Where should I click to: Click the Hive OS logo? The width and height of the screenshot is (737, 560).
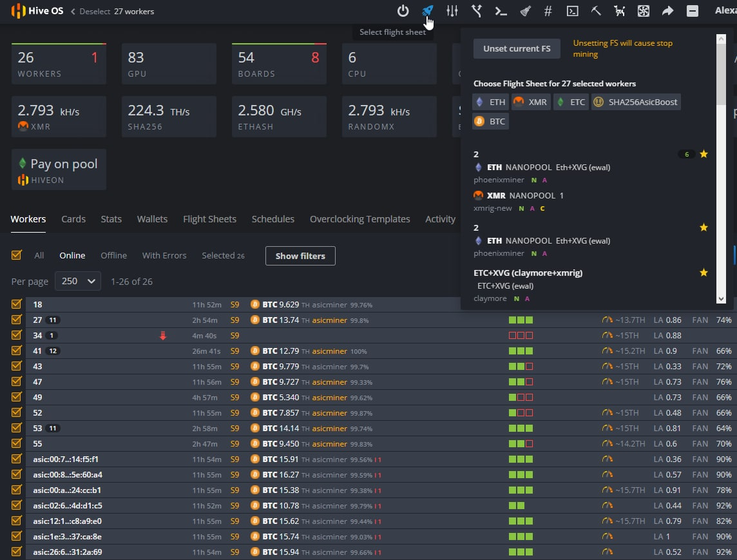click(37, 11)
